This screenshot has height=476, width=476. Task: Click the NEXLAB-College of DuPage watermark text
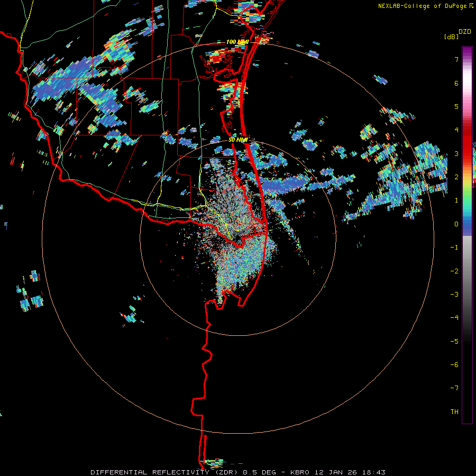pyautogui.click(x=422, y=6)
